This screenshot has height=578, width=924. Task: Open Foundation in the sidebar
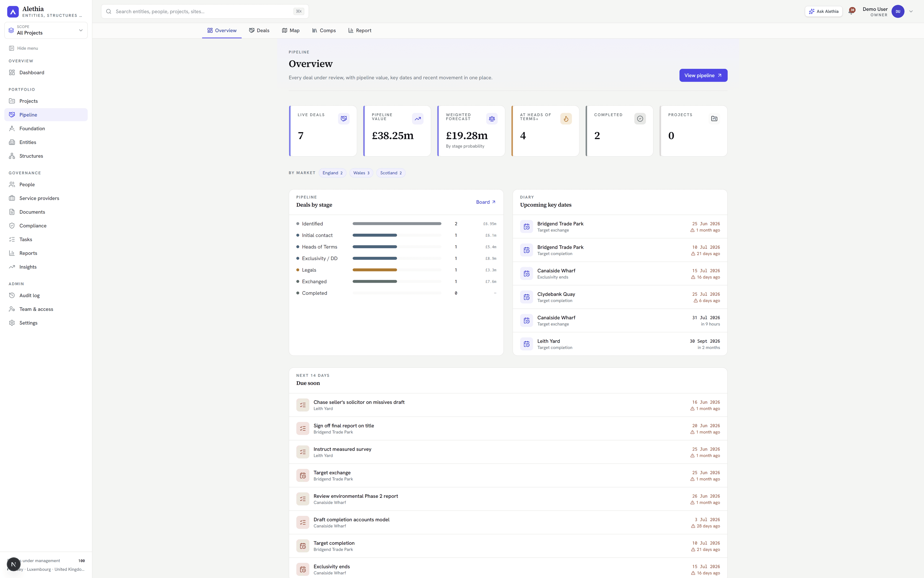[x=46, y=128]
